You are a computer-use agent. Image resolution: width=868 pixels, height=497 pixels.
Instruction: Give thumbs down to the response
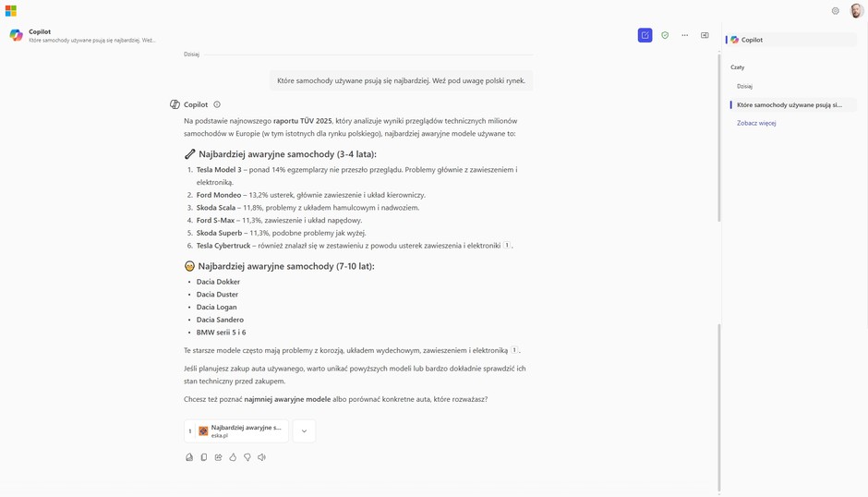247,457
